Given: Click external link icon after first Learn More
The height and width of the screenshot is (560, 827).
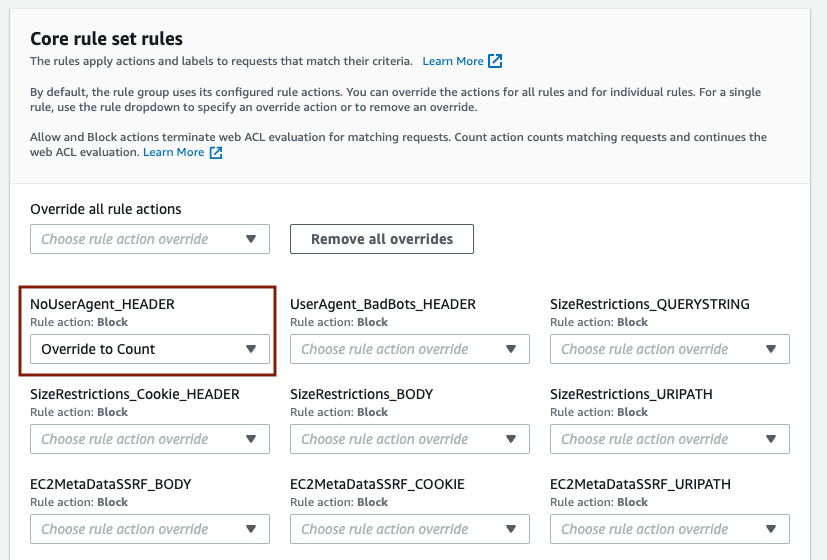Looking at the screenshot, I should click(495, 61).
